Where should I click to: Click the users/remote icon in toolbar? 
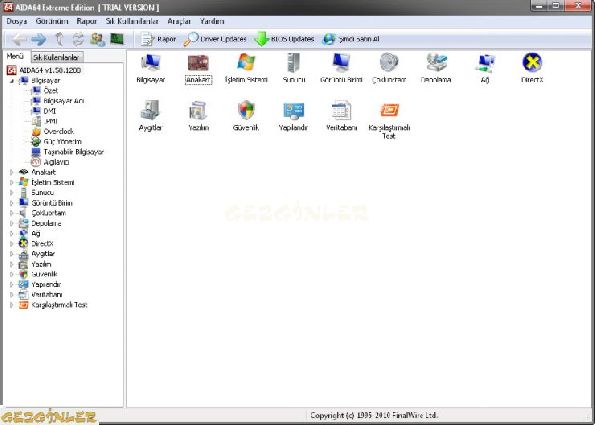[98, 39]
